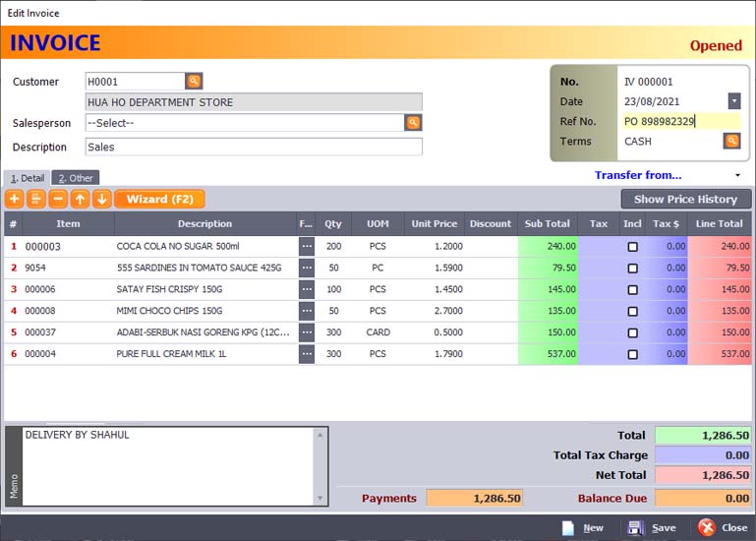Image resolution: width=756 pixels, height=541 pixels.
Task: Open the Date dropdown calendar arrow
Action: pos(733,101)
